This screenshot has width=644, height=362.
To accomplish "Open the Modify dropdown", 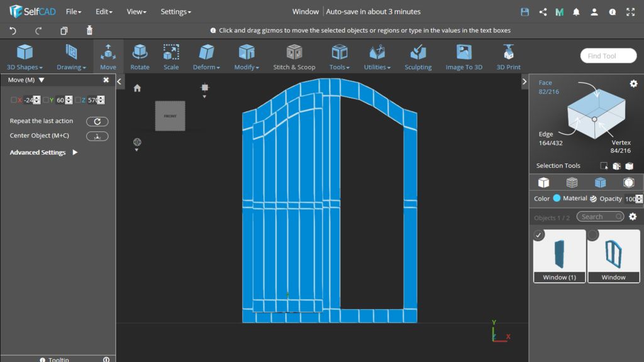I will point(247,57).
